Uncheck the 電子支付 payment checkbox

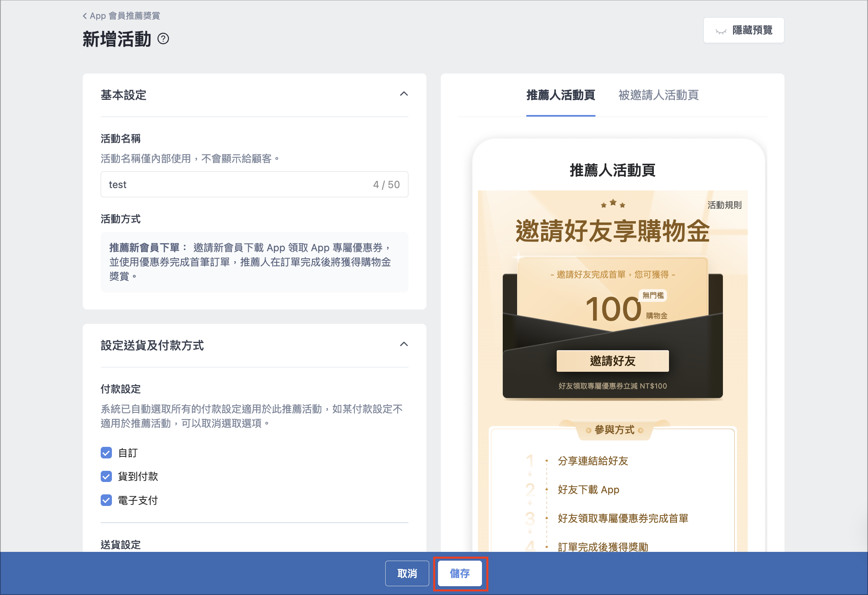point(106,500)
